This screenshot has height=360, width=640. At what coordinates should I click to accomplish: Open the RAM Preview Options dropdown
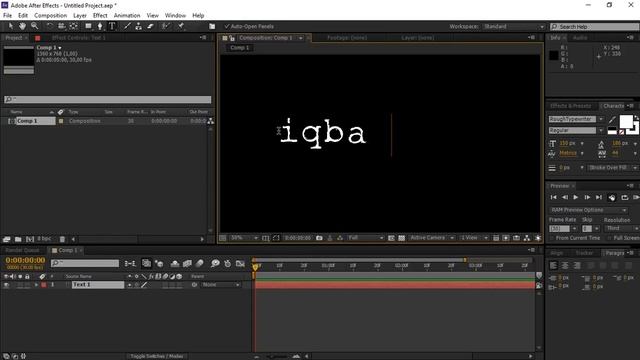point(588,210)
